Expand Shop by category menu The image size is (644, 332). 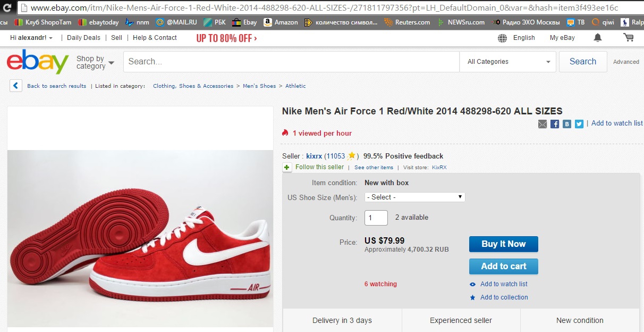point(95,62)
